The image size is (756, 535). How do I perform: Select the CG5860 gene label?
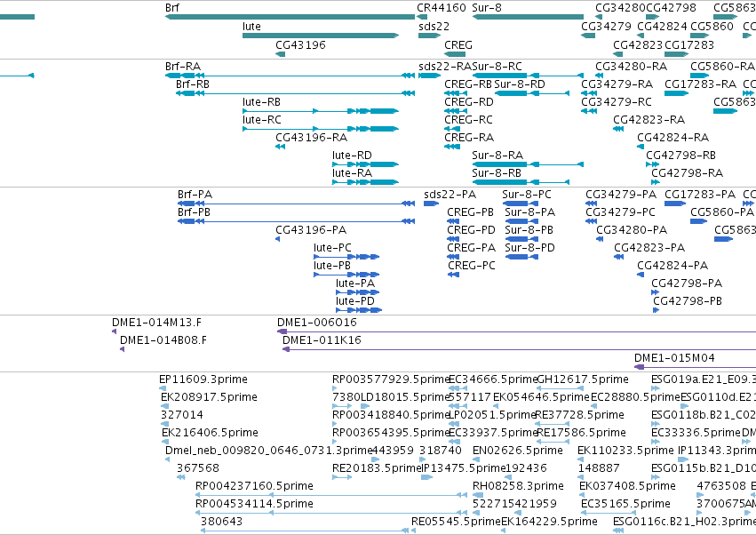pyautogui.click(x=712, y=26)
